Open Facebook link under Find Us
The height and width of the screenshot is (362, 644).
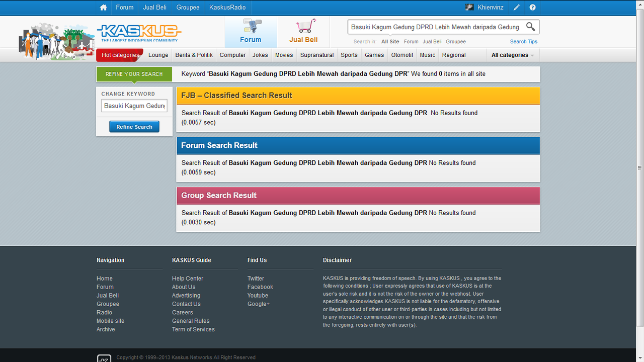(260, 287)
